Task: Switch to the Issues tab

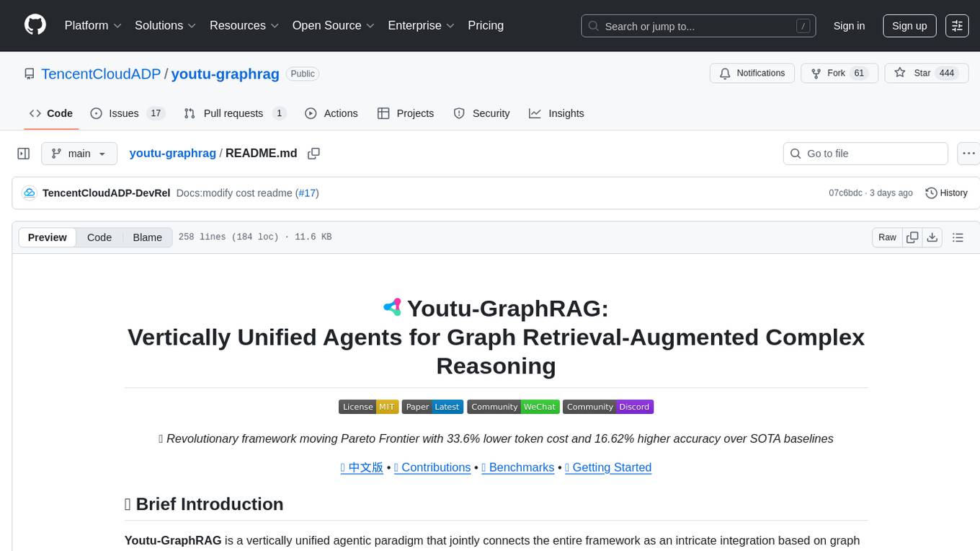Action: coord(127,113)
